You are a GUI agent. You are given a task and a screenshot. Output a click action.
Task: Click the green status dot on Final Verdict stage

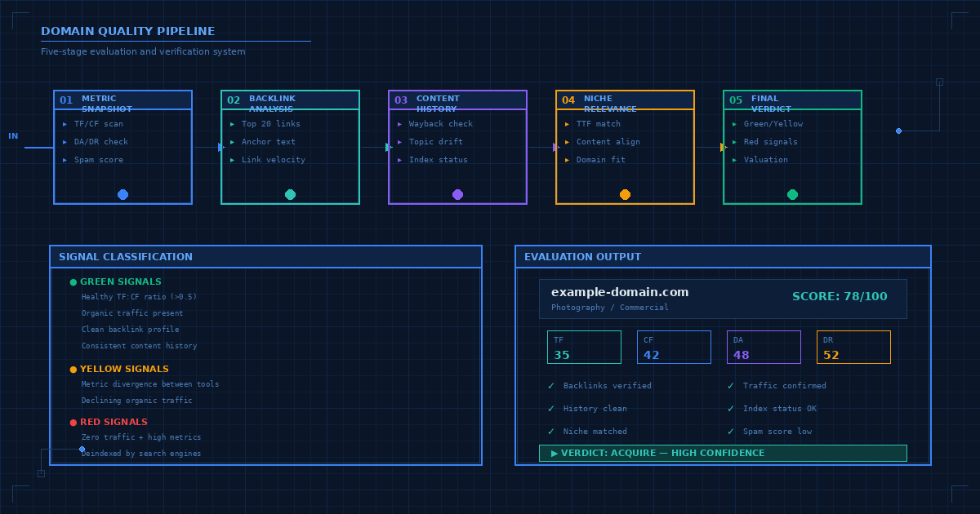point(792,194)
